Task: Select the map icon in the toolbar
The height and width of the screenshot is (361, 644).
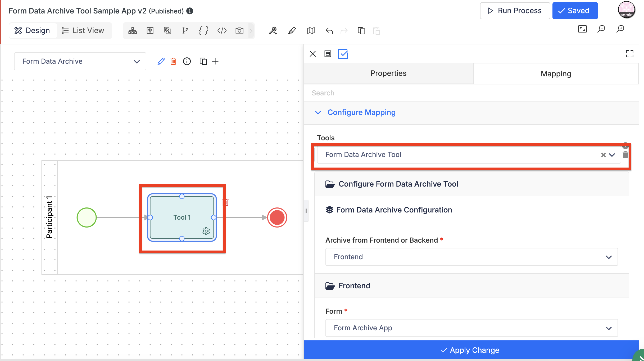Action: pyautogui.click(x=311, y=31)
